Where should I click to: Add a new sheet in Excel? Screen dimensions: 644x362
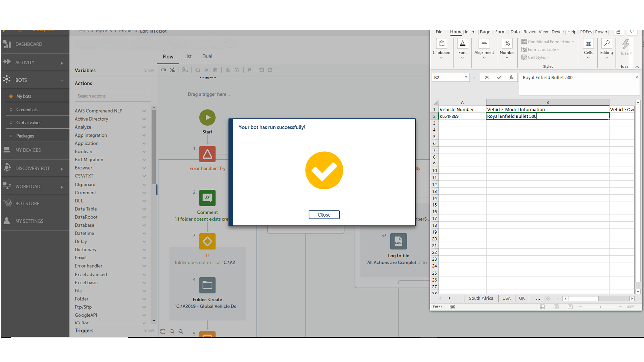point(547,298)
